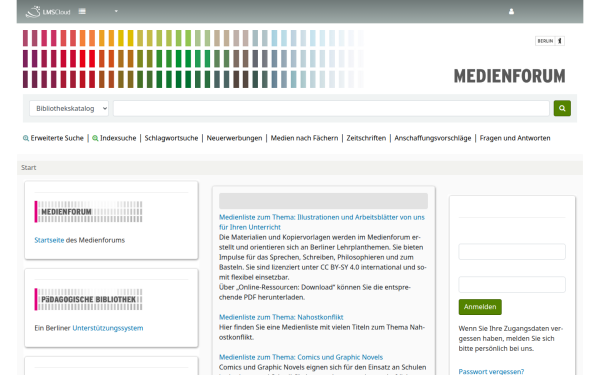The height and width of the screenshot is (375, 600).
Task: Open the Unterstützungssystem link
Action: (108, 328)
